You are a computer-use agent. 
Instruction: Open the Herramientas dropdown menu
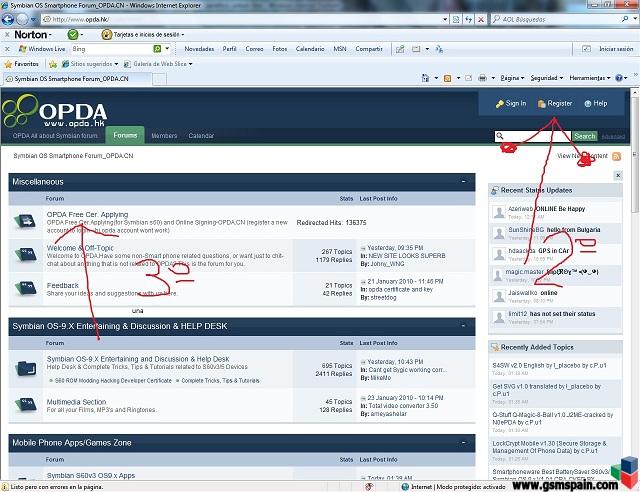590,78
